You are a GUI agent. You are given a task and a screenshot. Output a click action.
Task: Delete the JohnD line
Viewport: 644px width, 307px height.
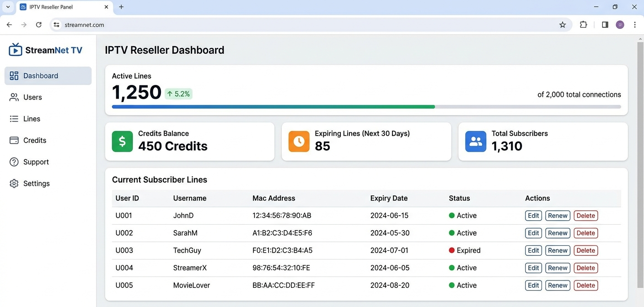(586, 216)
